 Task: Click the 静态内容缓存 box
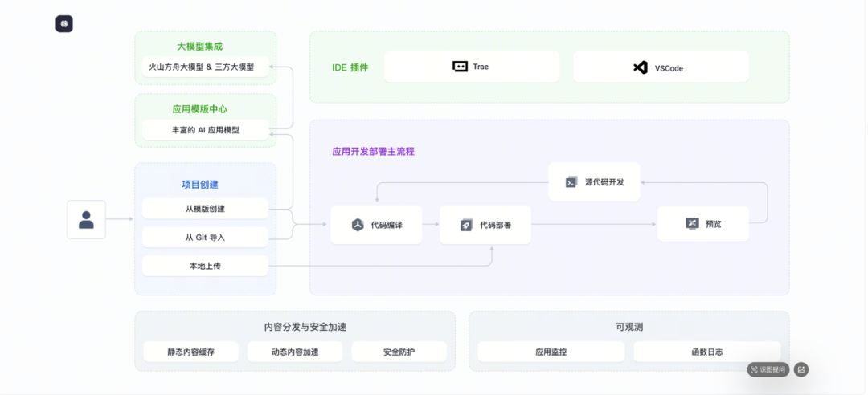pyautogui.click(x=191, y=352)
